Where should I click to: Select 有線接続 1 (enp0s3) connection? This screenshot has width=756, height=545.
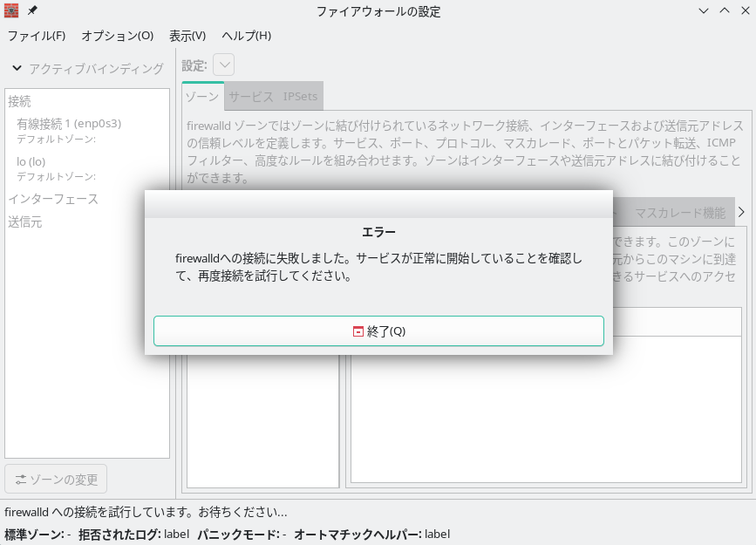pyautogui.click(x=69, y=124)
